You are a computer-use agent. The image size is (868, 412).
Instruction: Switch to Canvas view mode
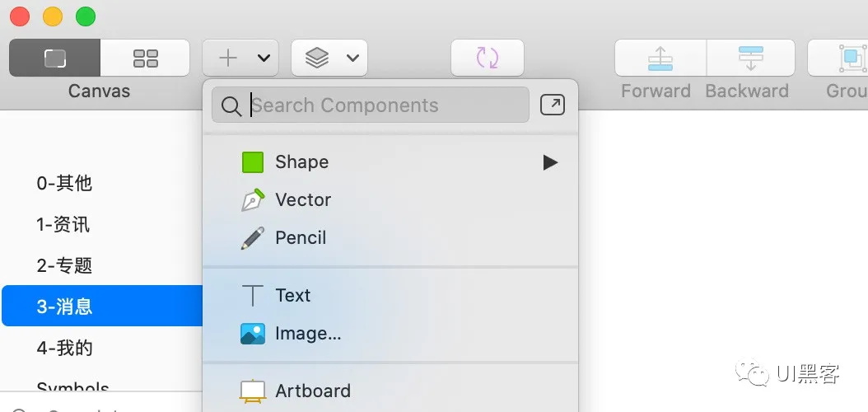(55, 58)
